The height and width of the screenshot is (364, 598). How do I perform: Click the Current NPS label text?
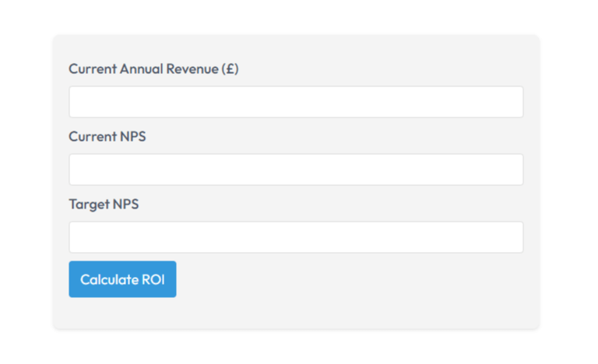[x=107, y=137]
